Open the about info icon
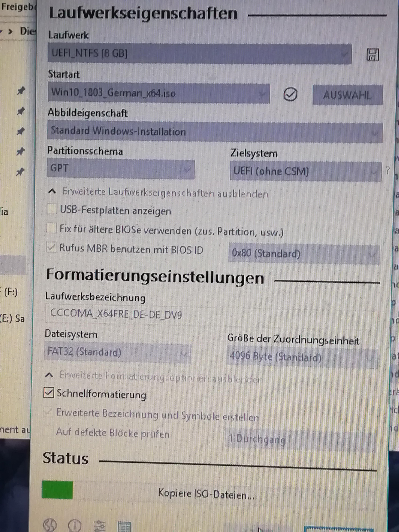 pos(75,525)
